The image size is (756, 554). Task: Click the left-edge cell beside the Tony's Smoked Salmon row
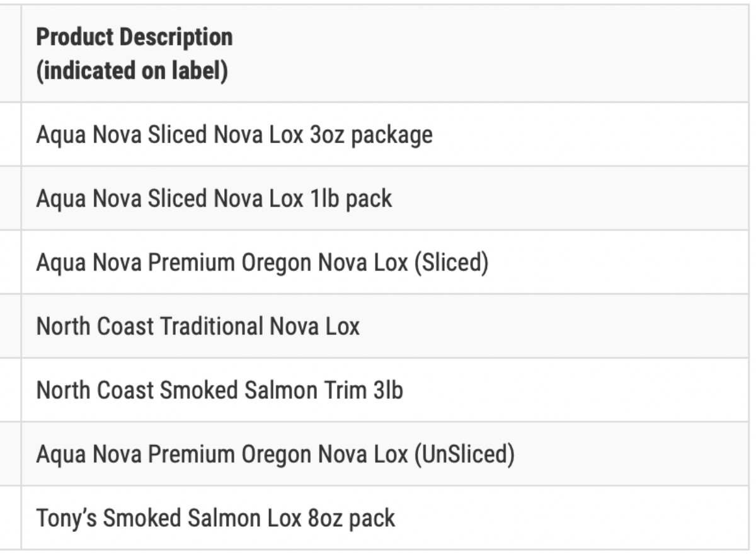pos(10,518)
